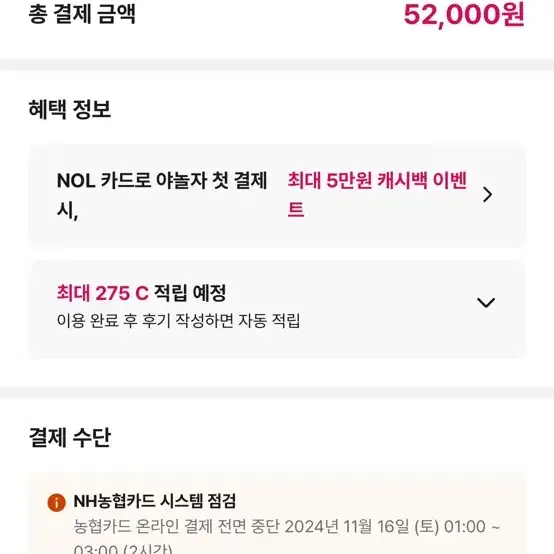Tap the 총 결제 금액 label
This screenshot has height=554, width=554.
[82, 14]
